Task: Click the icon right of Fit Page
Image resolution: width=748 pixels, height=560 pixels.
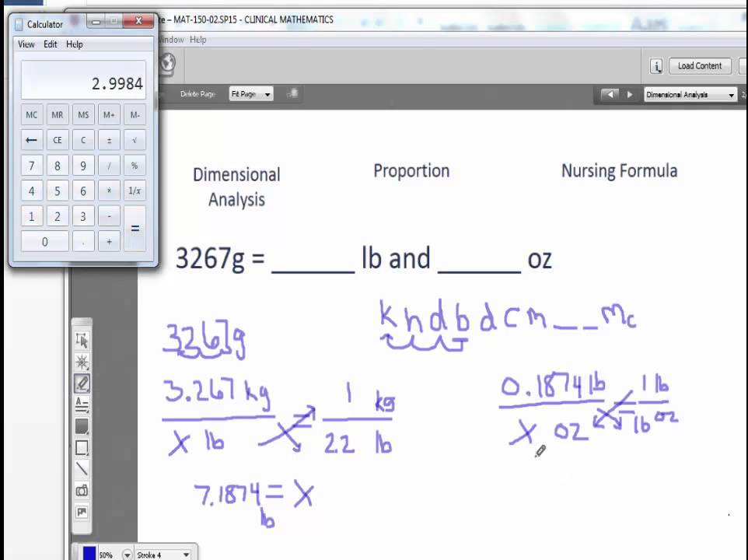Action: coord(292,93)
